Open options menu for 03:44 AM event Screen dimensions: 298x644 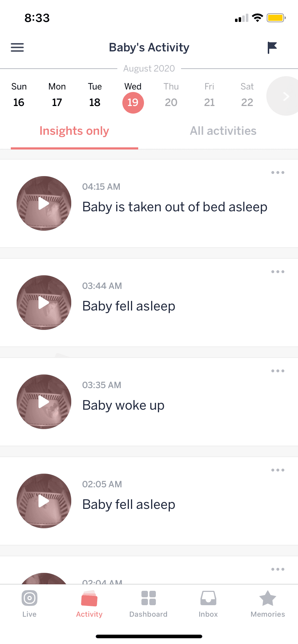coord(277,271)
